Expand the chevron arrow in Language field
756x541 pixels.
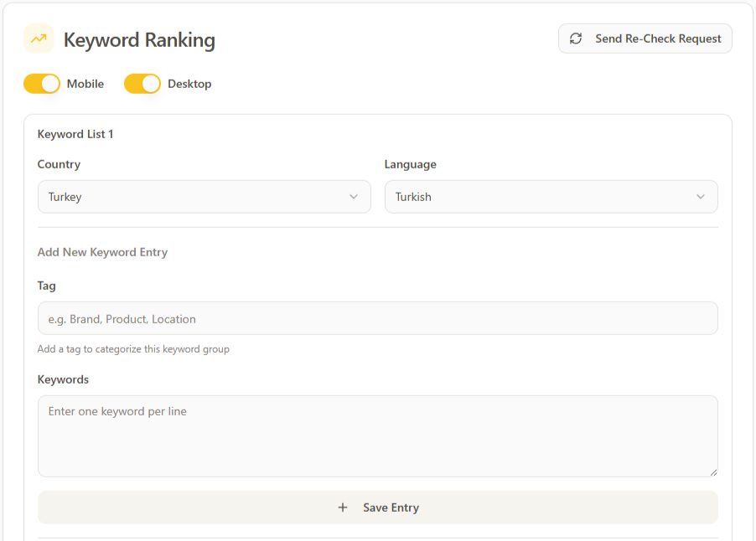click(x=701, y=197)
